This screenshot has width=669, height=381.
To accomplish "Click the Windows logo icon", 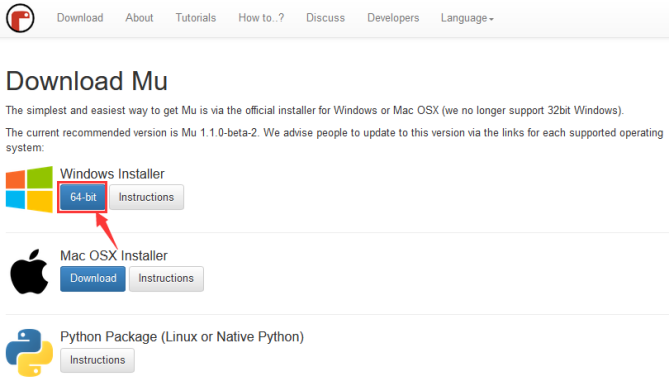I will [x=29, y=189].
